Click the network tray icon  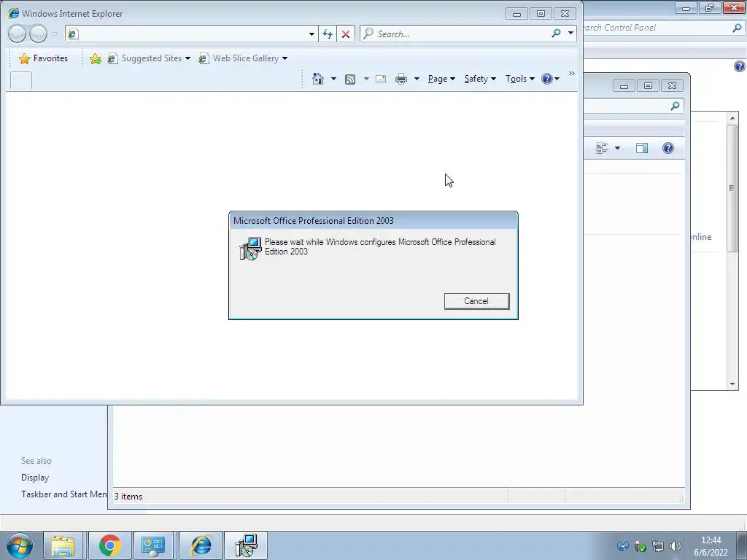tap(658, 546)
